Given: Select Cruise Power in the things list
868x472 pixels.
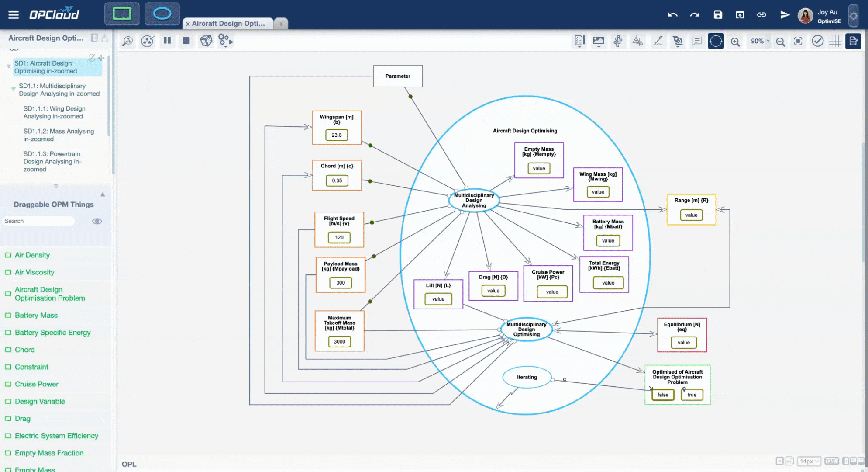Looking at the screenshot, I should 36,384.
